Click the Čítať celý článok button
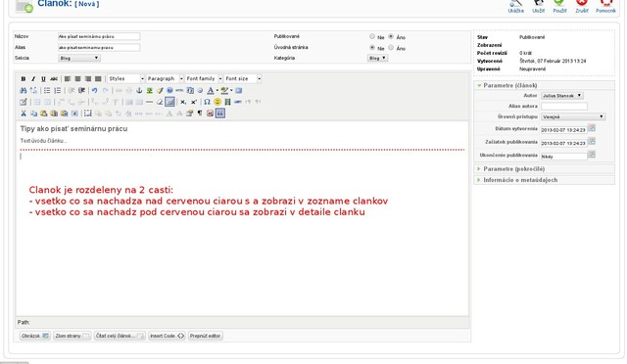The height and width of the screenshot is (364, 627). pos(120,336)
